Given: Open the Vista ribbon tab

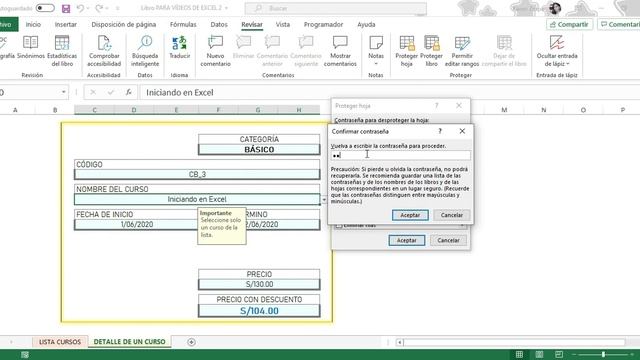Looking at the screenshot, I should point(282,24).
